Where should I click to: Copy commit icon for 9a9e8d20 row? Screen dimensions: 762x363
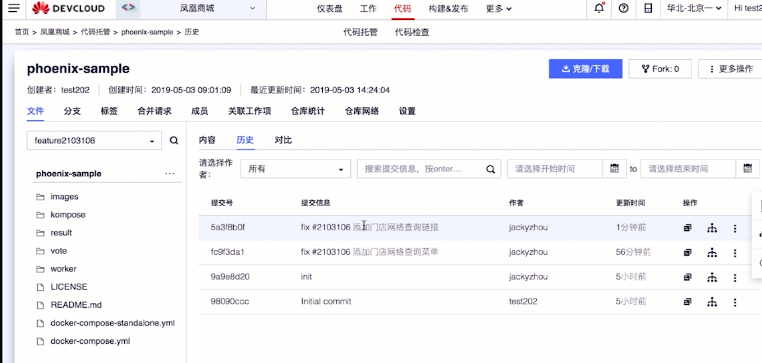tap(687, 277)
